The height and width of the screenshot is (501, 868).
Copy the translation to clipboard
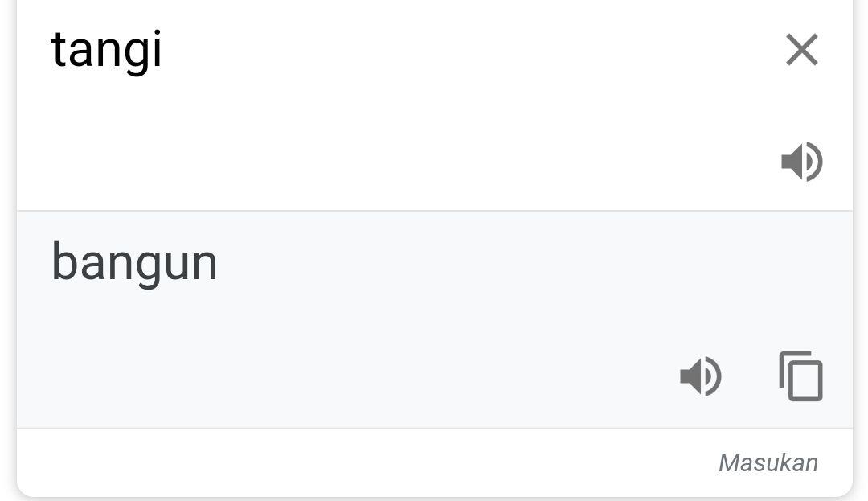(800, 376)
